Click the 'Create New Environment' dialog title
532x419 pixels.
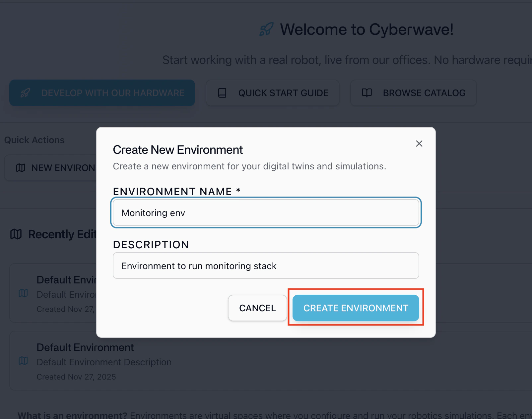coord(178,150)
